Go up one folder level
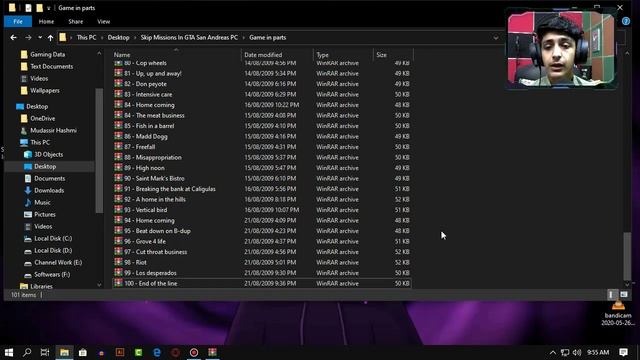Viewport: 640px width, 360px height. (x=50, y=38)
